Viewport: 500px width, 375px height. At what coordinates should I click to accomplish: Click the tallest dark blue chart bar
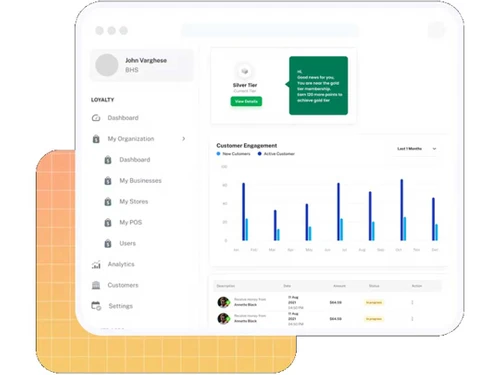402,210
